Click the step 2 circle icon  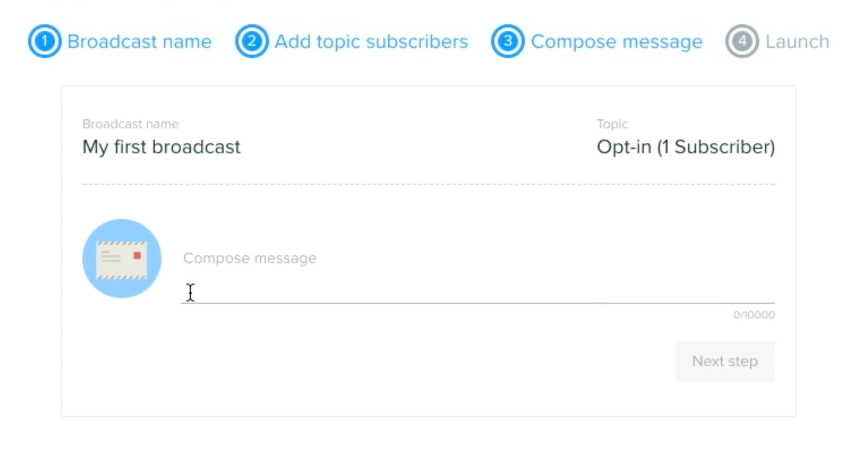pyautogui.click(x=252, y=41)
